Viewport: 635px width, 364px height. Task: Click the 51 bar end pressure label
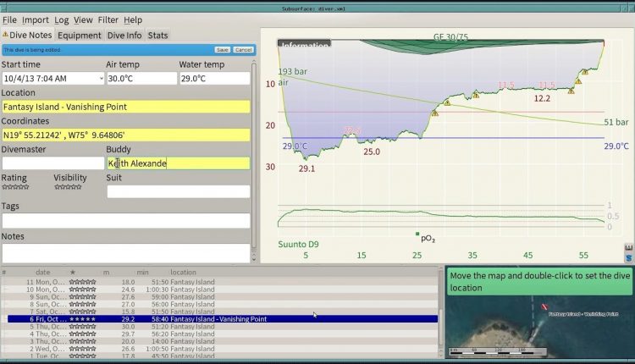point(616,122)
